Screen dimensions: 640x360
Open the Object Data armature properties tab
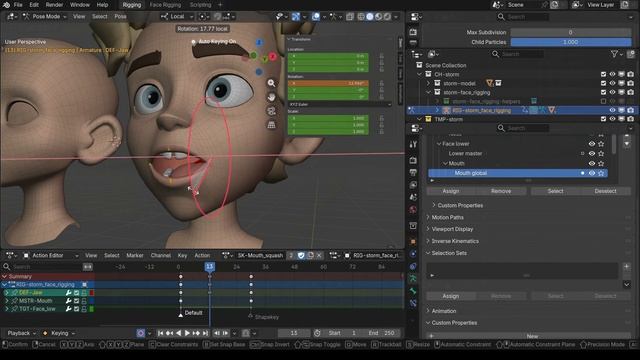413,279
